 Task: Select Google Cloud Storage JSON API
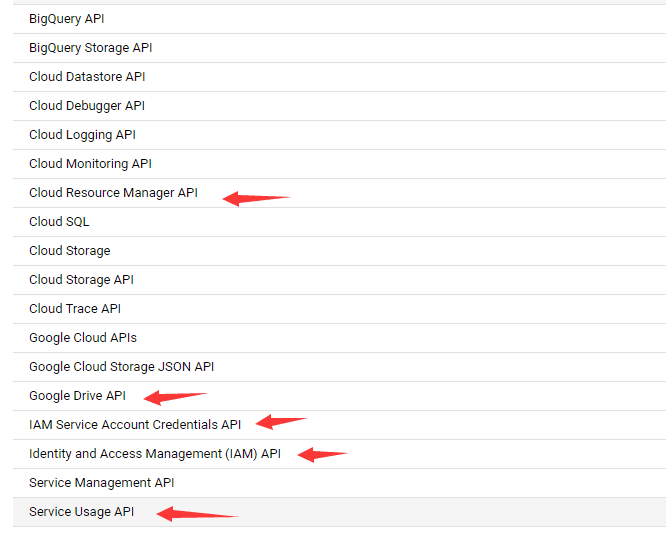pyautogui.click(x=121, y=367)
